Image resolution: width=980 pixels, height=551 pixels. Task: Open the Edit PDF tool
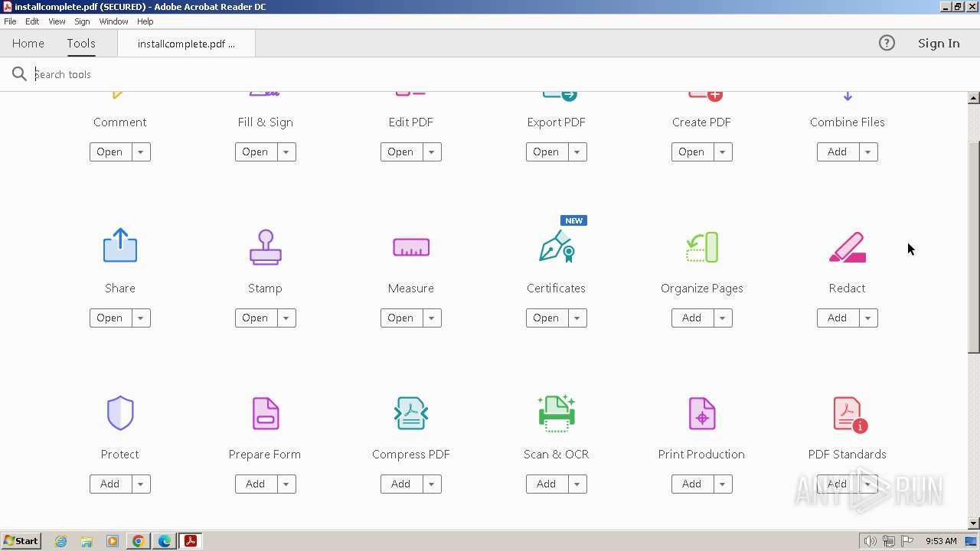(401, 152)
